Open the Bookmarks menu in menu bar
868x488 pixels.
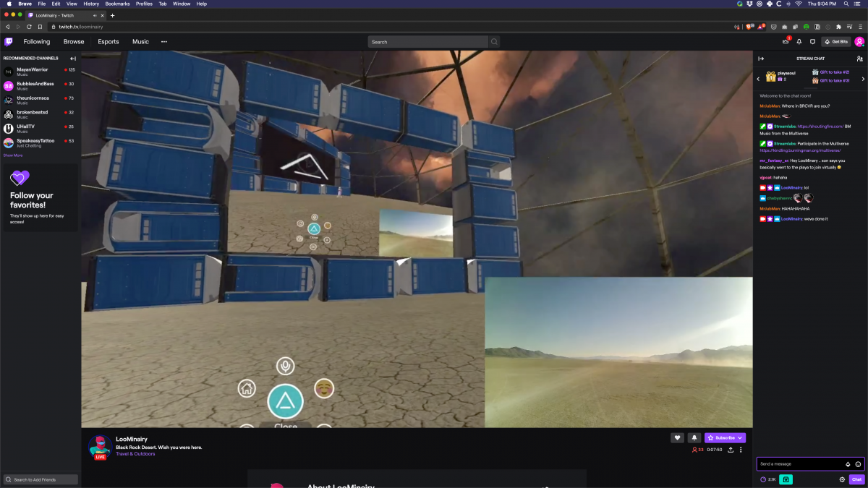(117, 4)
